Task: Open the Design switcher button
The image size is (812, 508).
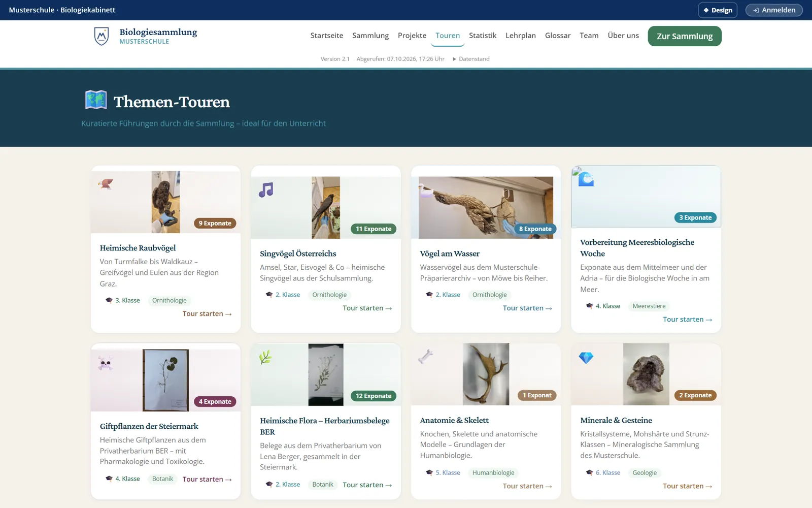Action: click(718, 10)
